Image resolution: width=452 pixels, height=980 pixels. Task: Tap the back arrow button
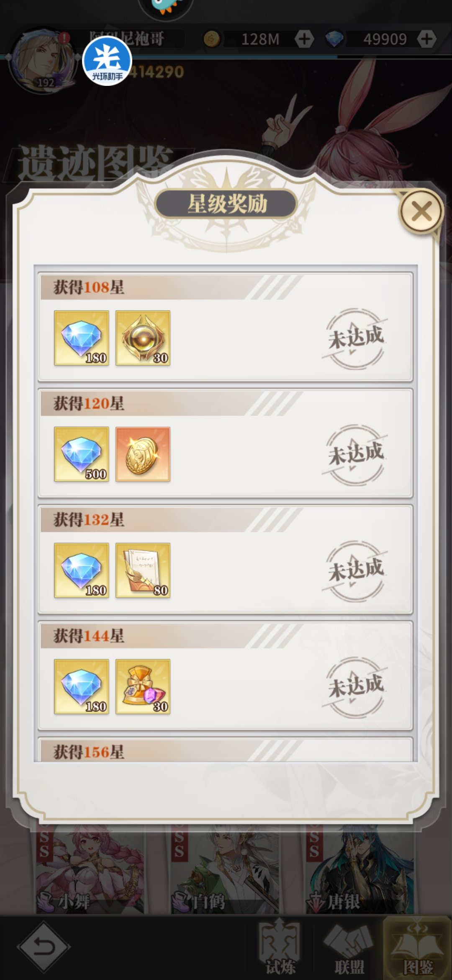[x=44, y=946]
